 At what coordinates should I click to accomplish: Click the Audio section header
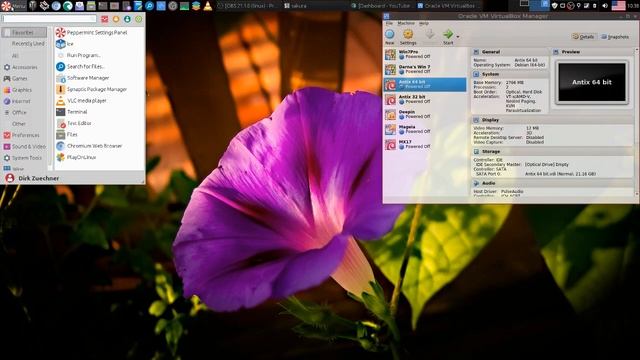552,183
